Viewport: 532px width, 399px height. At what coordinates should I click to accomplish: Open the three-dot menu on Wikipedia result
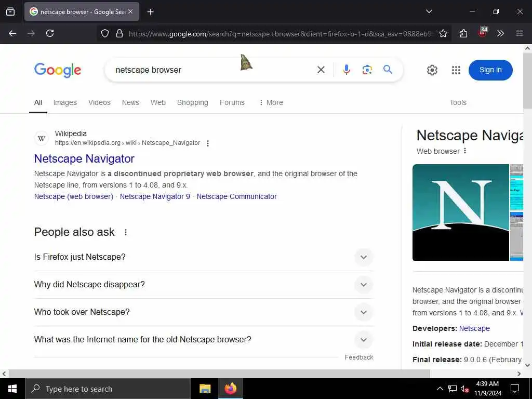208,143
